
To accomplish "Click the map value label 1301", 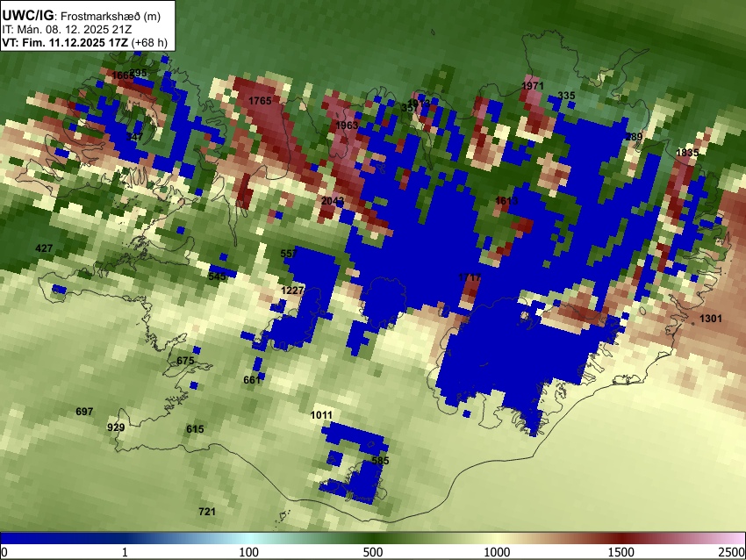I will click(711, 319).
